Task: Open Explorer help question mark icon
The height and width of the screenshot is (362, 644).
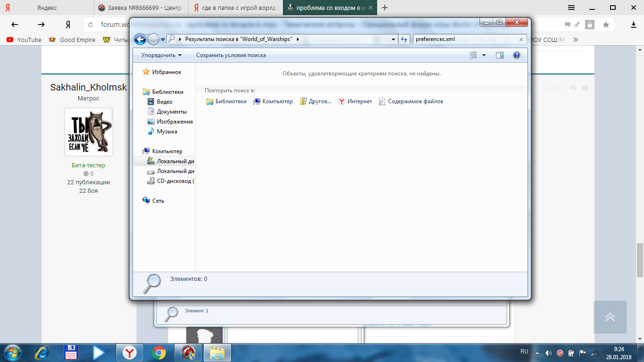Action: coord(517,55)
